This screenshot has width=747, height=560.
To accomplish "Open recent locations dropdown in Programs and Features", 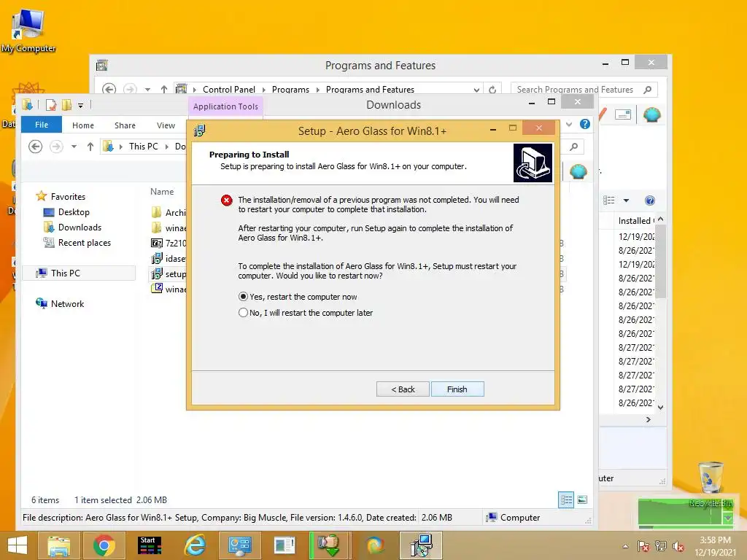I will click(147, 90).
